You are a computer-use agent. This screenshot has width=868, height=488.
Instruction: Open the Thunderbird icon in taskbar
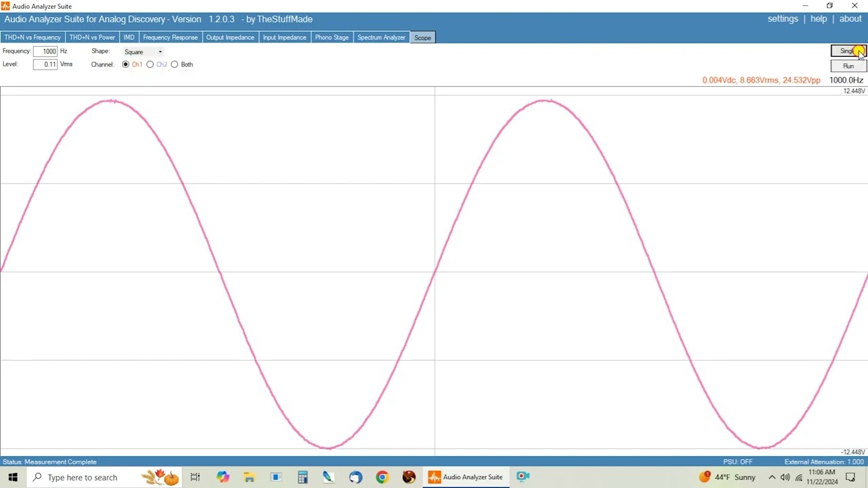pos(355,477)
